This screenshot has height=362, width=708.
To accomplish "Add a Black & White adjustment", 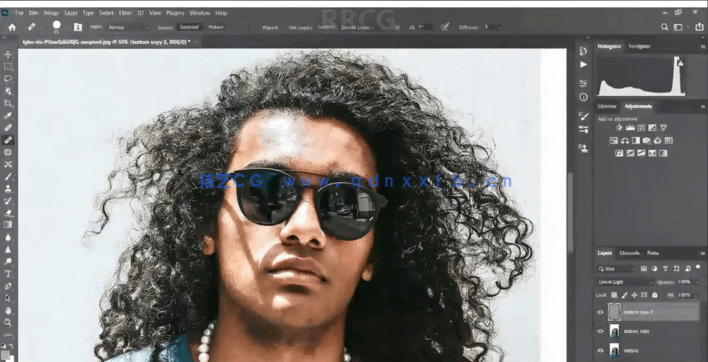I will coord(636,141).
